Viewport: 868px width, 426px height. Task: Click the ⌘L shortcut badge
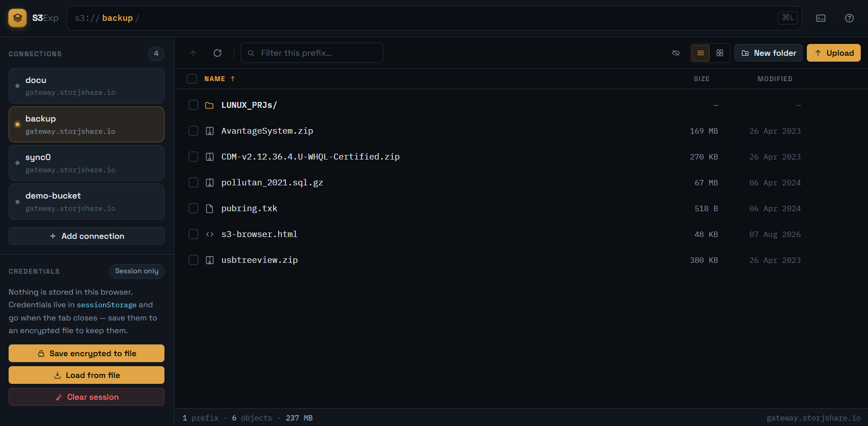click(x=787, y=18)
